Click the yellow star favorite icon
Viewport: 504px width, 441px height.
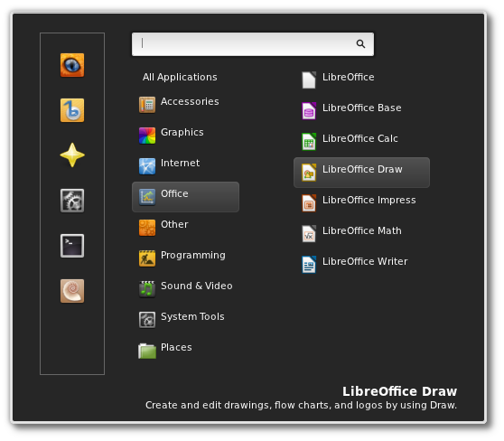tap(72, 155)
